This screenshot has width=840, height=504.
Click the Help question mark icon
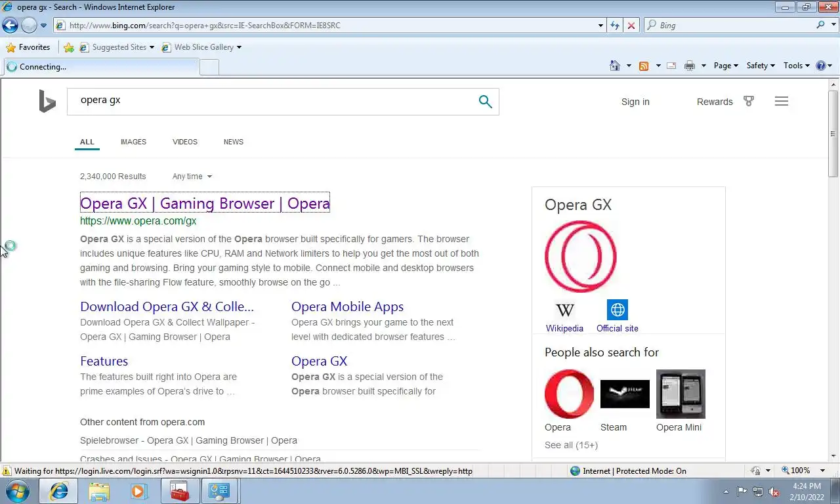(820, 66)
